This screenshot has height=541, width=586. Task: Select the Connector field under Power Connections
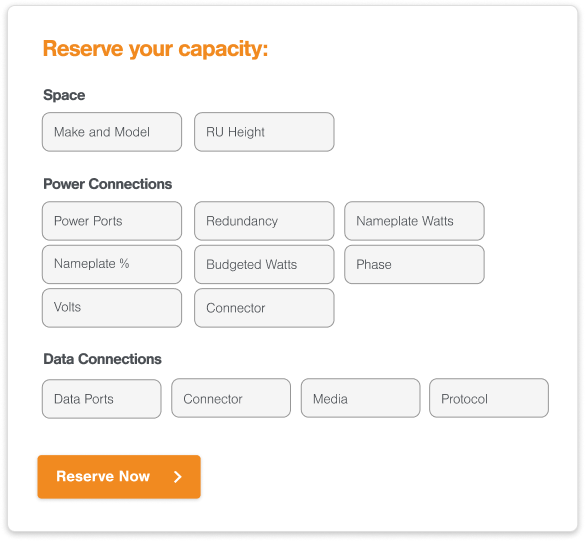tap(264, 308)
